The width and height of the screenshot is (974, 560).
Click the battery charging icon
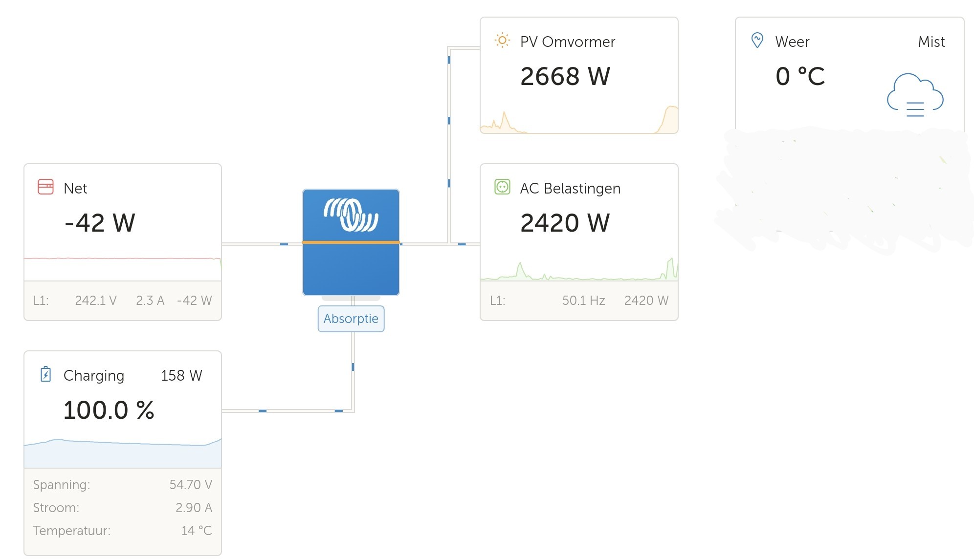point(45,374)
